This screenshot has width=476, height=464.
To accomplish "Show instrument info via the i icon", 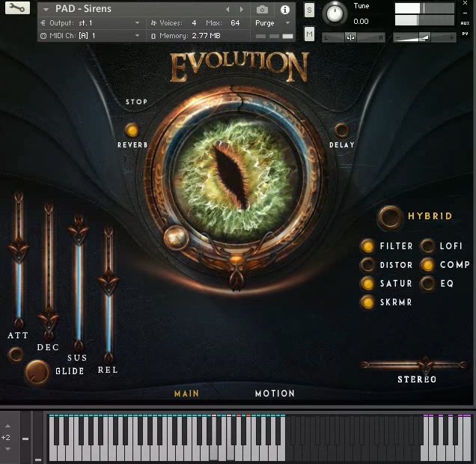I will 284,10.
